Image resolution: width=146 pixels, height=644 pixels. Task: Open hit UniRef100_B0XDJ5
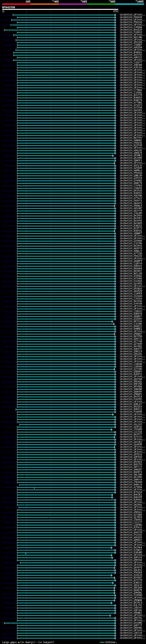[x=131, y=30]
